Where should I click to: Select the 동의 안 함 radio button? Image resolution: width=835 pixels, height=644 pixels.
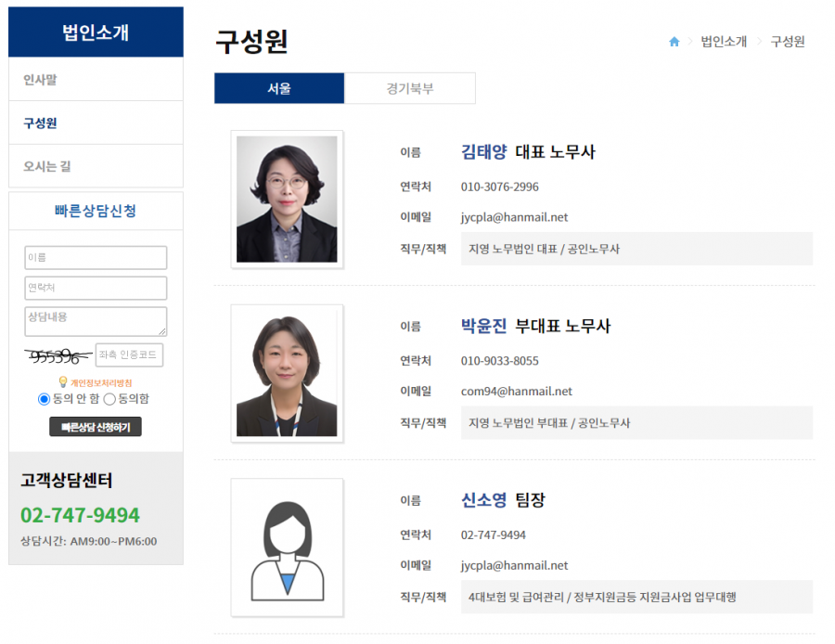pyautogui.click(x=44, y=399)
